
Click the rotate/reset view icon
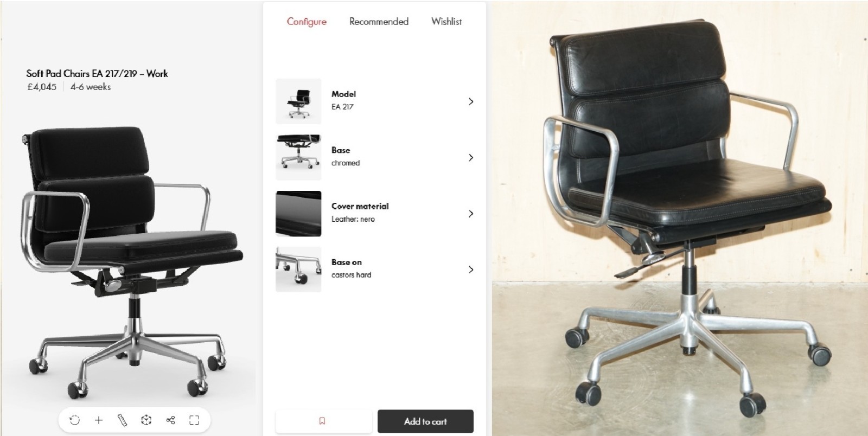coord(75,420)
